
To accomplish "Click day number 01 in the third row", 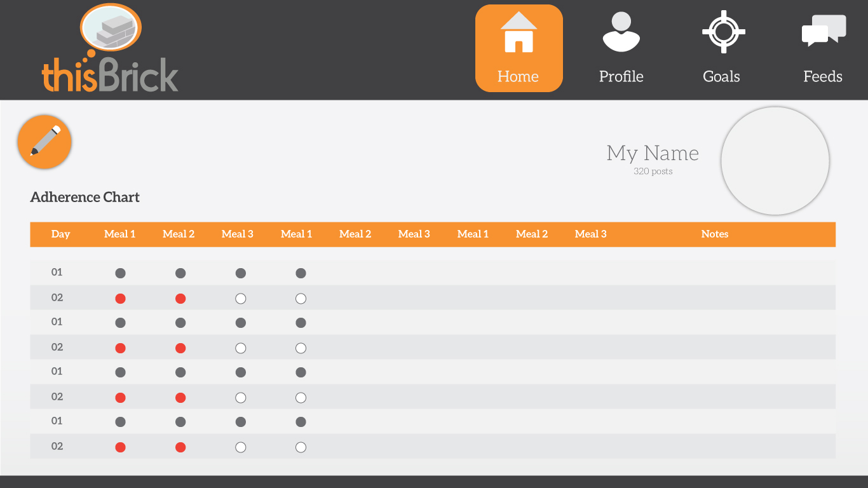I will 57,322.
